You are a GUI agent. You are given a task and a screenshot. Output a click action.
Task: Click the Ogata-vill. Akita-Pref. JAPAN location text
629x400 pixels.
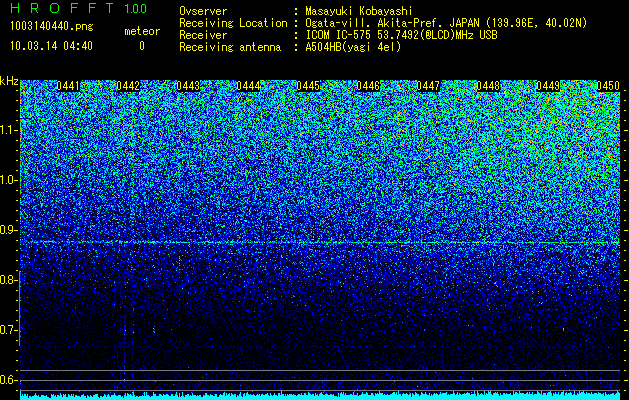[446, 23]
